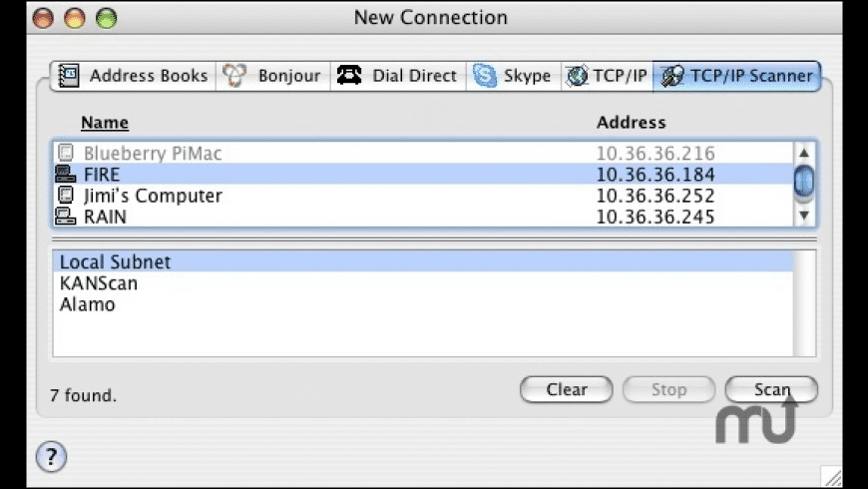This screenshot has width=868, height=489.
Task: Start a scan with the Scan button
Action: click(x=771, y=390)
